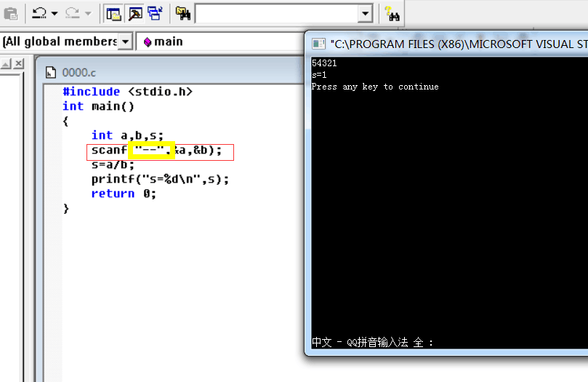Screen dimensions: 588x382
Task: Select main in the members combo box
Action: pos(164,41)
